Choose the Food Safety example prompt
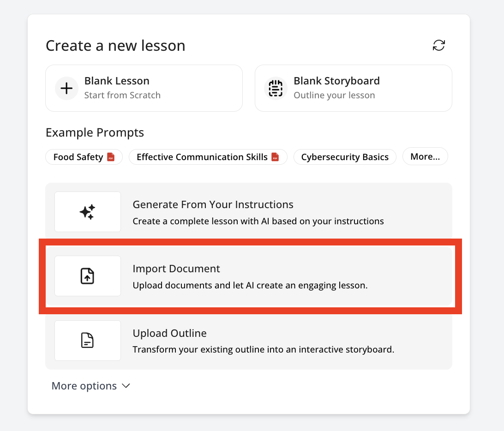The image size is (504, 431). [78, 157]
